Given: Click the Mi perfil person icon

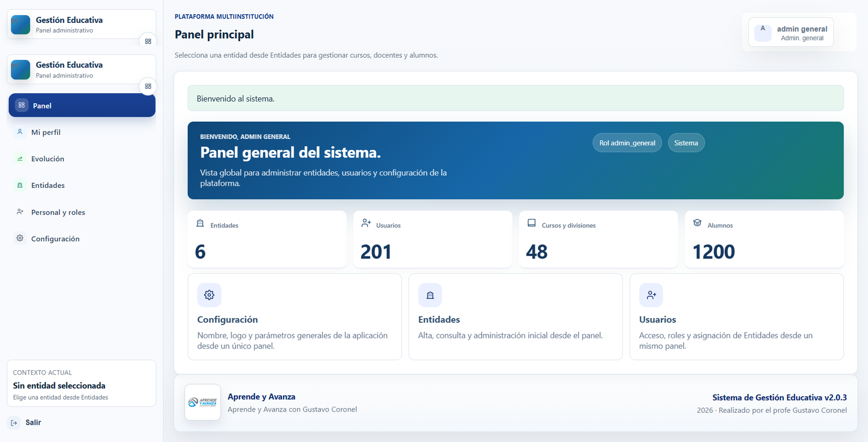Looking at the screenshot, I should pos(20,132).
